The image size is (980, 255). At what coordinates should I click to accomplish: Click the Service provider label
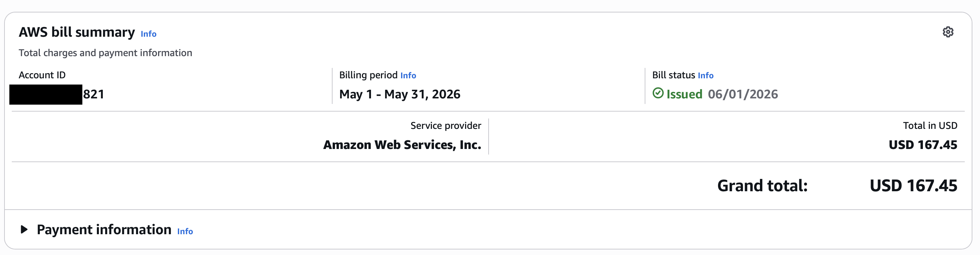(445, 126)
